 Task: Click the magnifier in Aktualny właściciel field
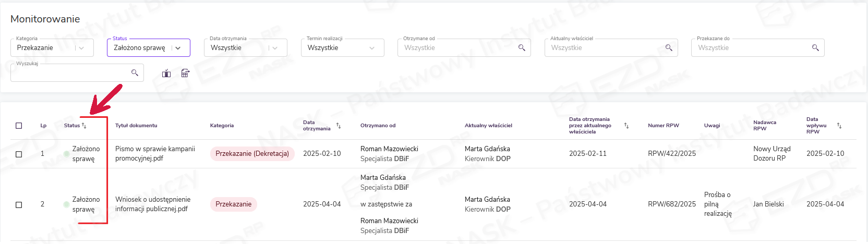pos(669,48)
